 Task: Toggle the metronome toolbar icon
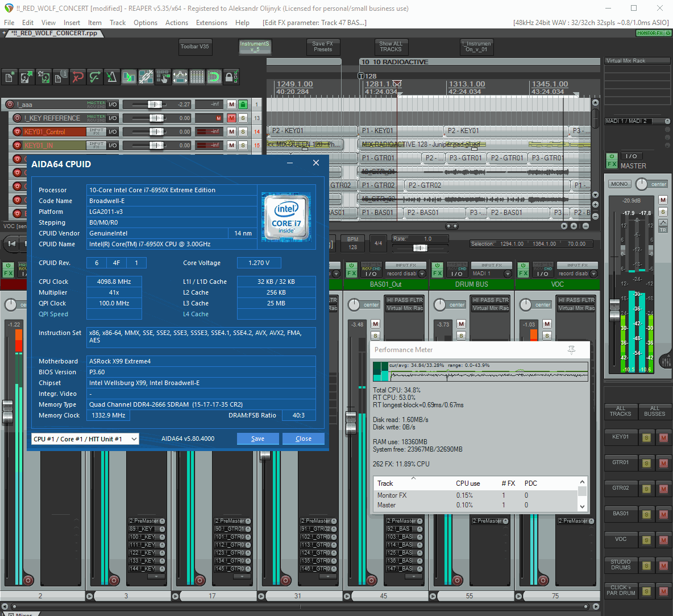pyautogui.click(x=111, y=77)
